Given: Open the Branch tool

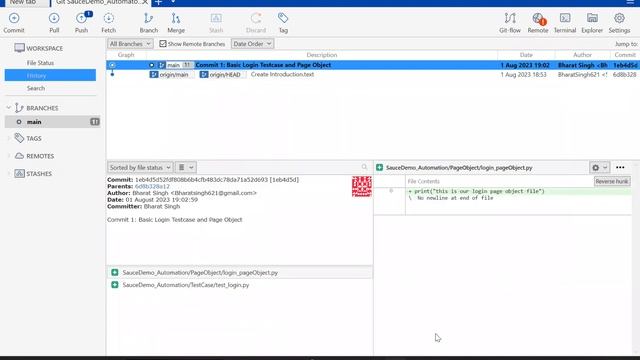Looking at the screenshot, I should (x=149, y=23).
